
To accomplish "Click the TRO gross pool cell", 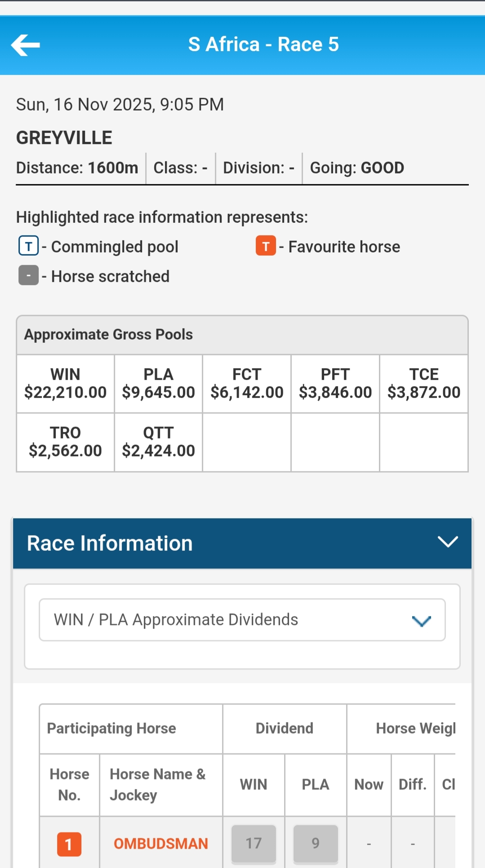I will point(66,442).
